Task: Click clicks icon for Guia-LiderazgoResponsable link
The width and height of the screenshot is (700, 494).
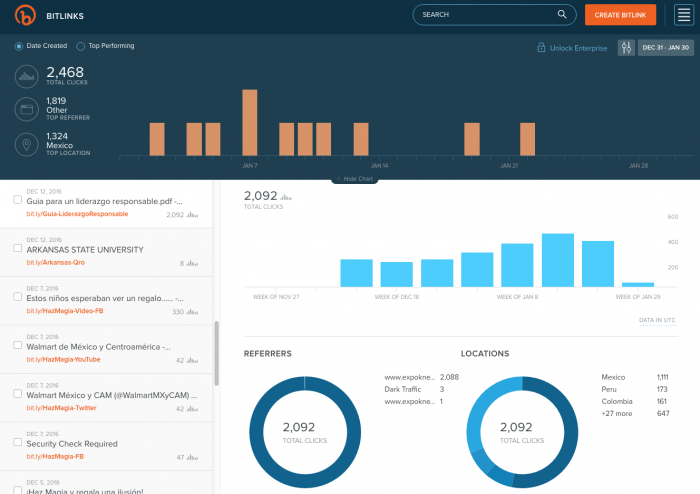Action: [x=192, y=215]
